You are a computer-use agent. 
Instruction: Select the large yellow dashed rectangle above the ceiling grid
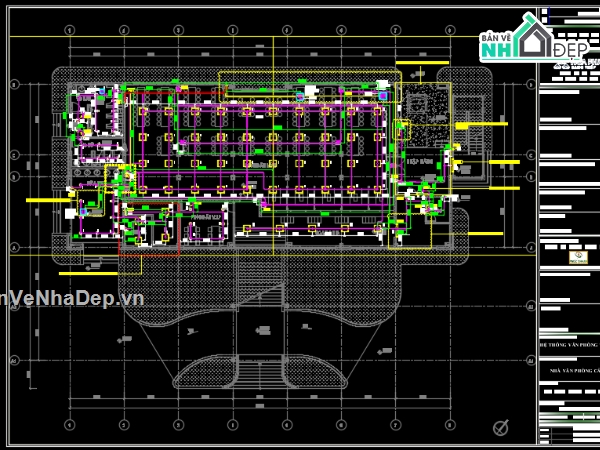point(310,86)
